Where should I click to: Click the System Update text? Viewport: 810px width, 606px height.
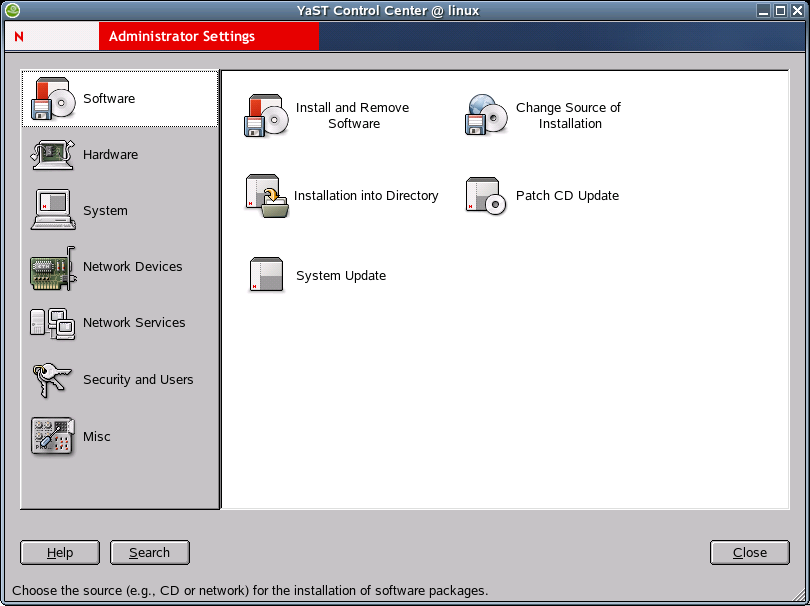341,275
